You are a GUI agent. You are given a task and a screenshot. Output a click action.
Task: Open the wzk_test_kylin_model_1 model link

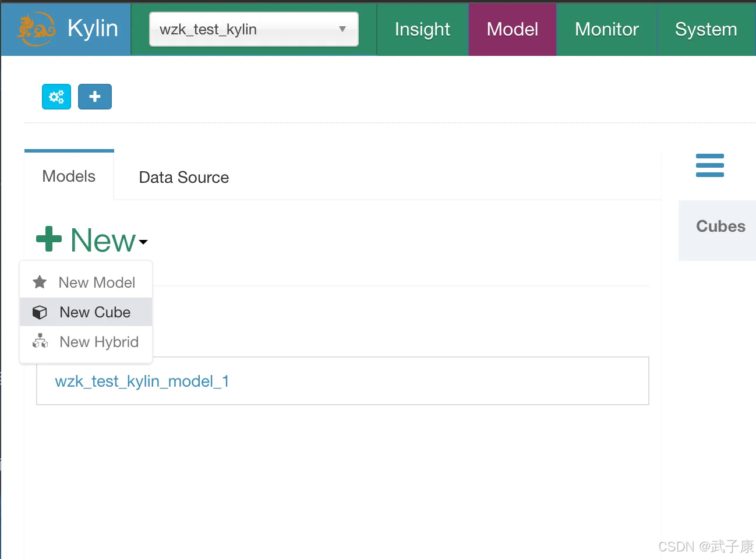142,381
